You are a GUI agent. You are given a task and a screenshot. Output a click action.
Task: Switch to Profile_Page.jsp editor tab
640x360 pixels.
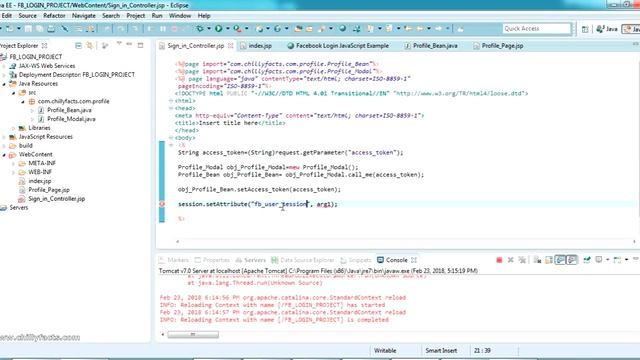click(498, 46)
